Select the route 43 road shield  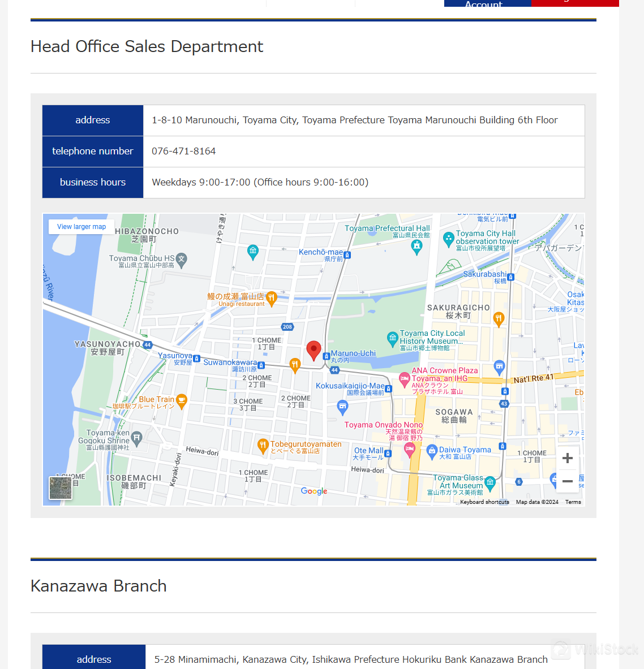tap(504, 403)
